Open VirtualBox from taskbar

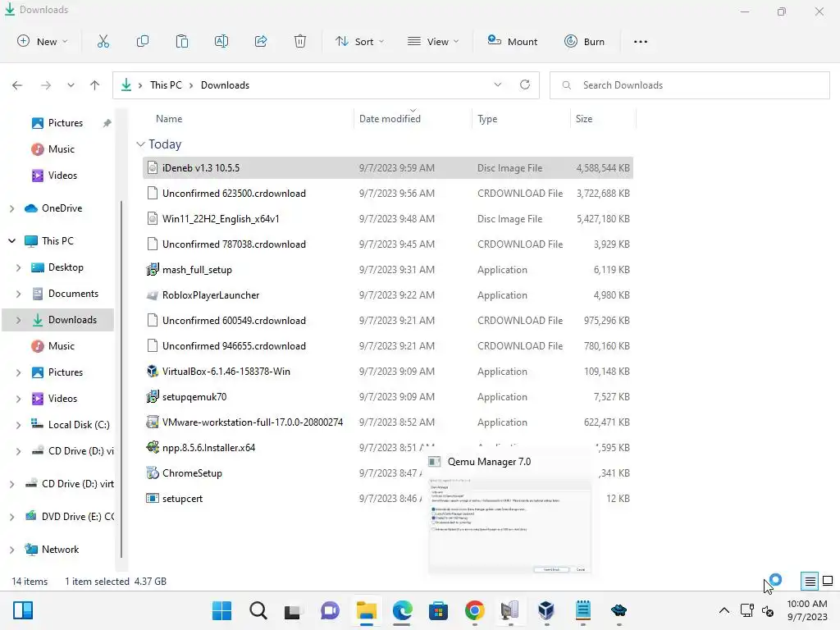click(546, 610)
